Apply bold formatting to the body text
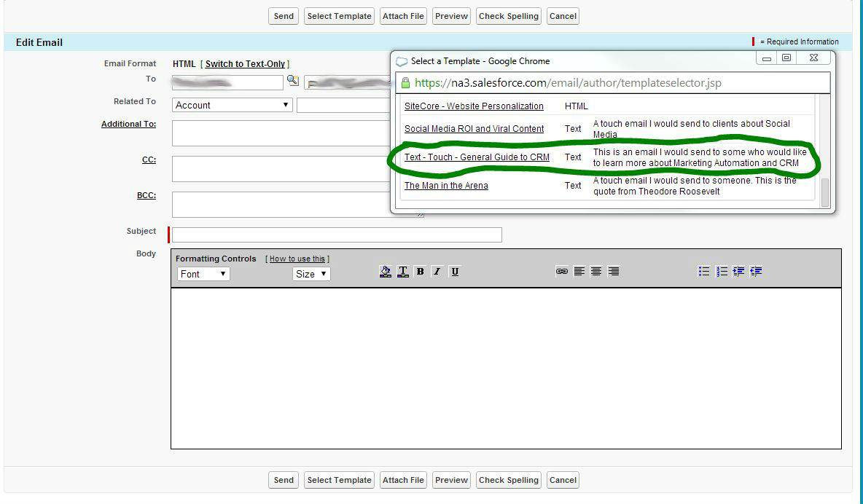Screen dimensions: 863x504 [x=421, y=272]
